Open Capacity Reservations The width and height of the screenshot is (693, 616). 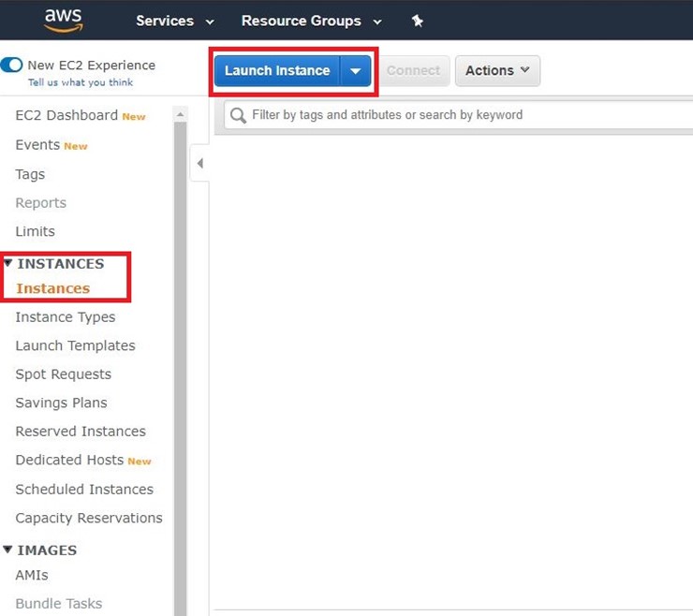[89, 518]
